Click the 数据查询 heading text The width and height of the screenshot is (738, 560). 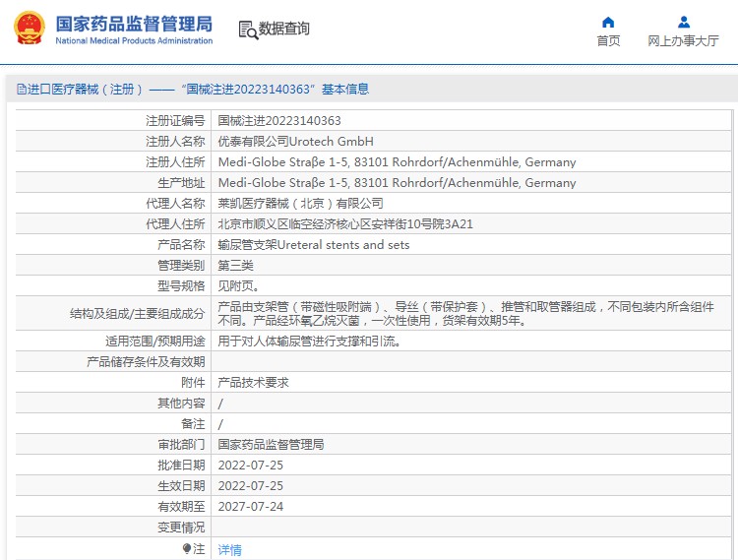(x=283, y=29)
